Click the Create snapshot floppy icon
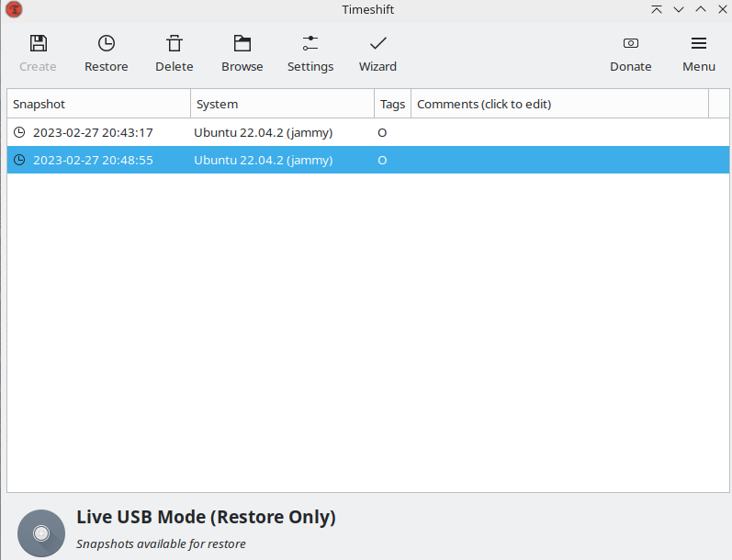This screenshot has width=732, height=560. pyautogui.click(x=39, y=43)
